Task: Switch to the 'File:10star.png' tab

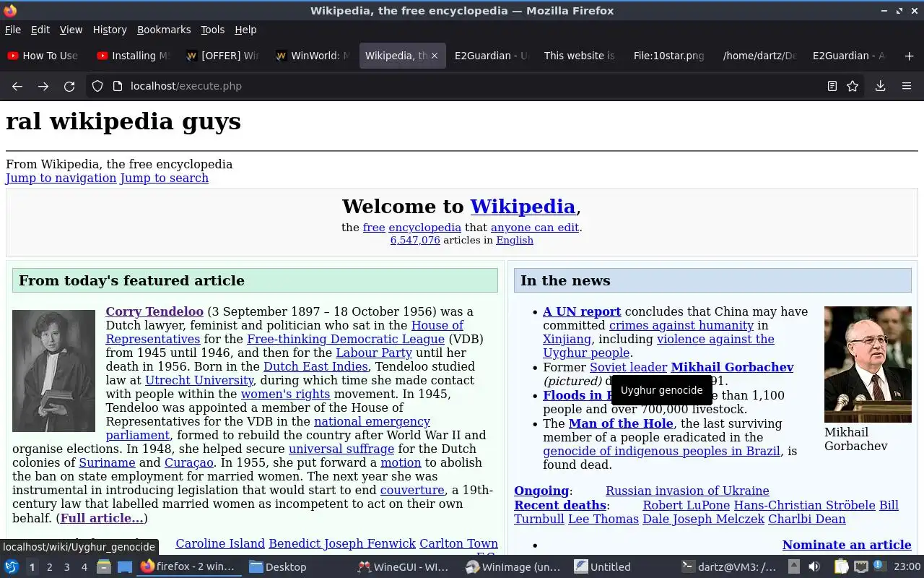Action: pyautogui.click(x=671, y=56)
